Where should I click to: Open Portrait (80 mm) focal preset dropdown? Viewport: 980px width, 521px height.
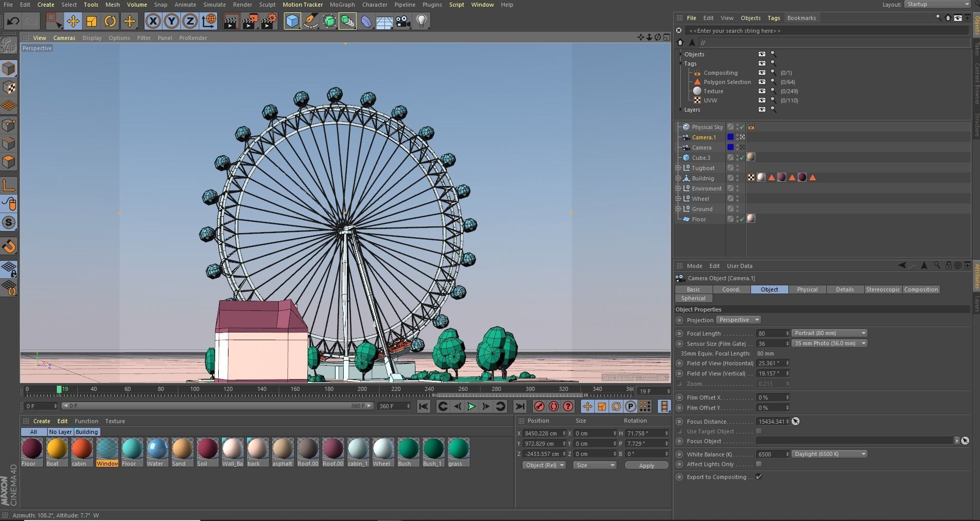[829, 333]
